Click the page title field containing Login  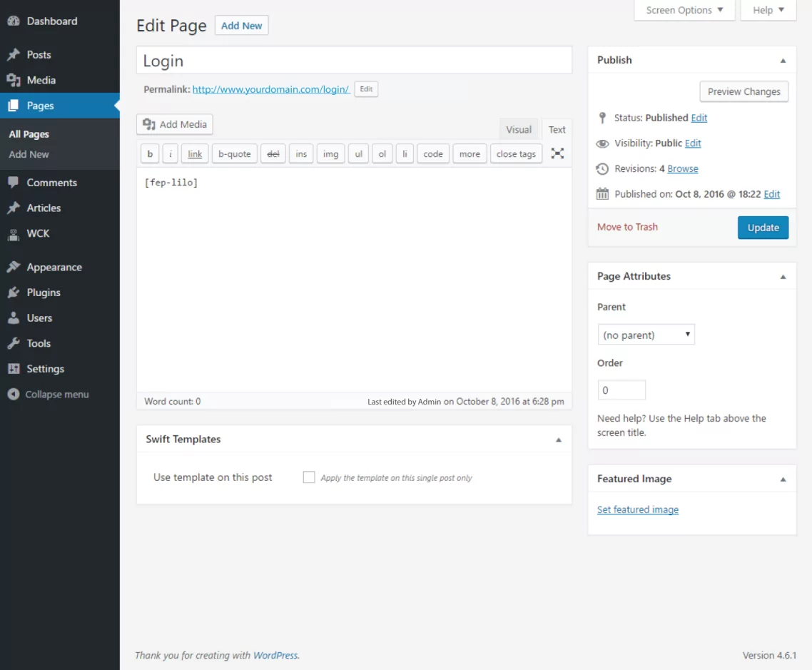[x=354, y=61]
